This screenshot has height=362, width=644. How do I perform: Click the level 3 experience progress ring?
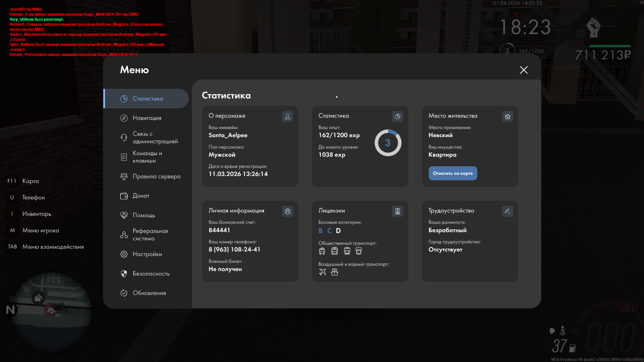388,143
